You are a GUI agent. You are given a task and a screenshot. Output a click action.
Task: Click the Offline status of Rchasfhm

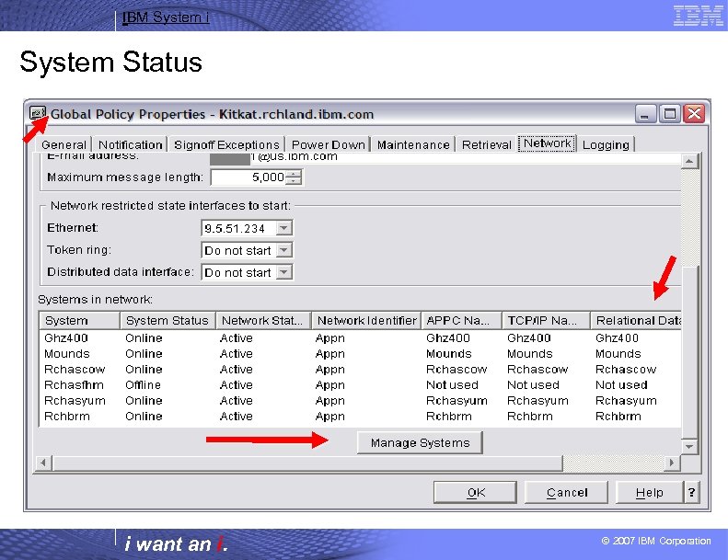pyautogui.click(x=143, y=385)
